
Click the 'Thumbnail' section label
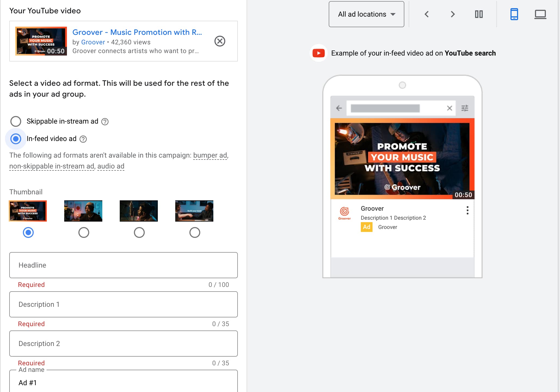point(26,192)
